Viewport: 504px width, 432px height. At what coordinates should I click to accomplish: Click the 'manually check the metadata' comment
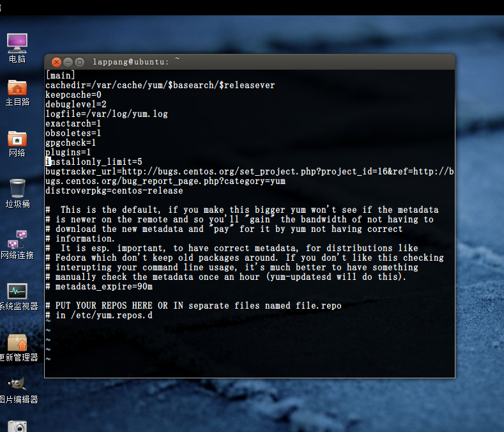[226, 277]
